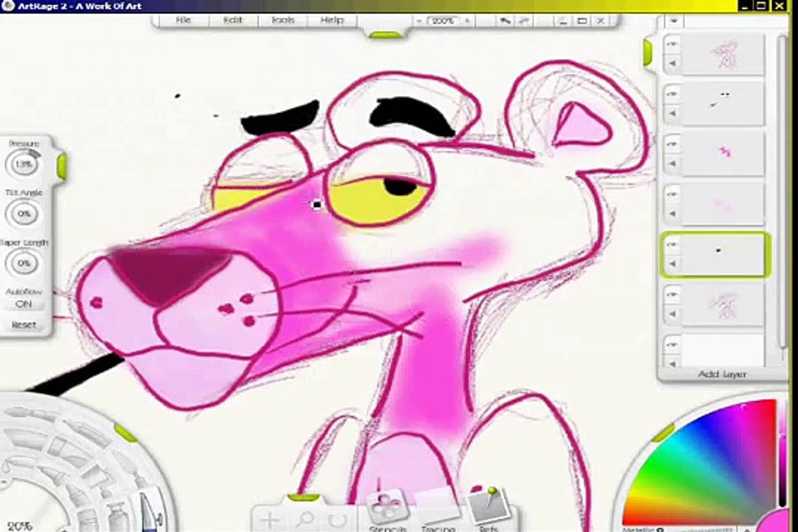This screenshot has height=532, width=798.
Task: Select the faint pink layer thumbnail
Action: point(723,204)
